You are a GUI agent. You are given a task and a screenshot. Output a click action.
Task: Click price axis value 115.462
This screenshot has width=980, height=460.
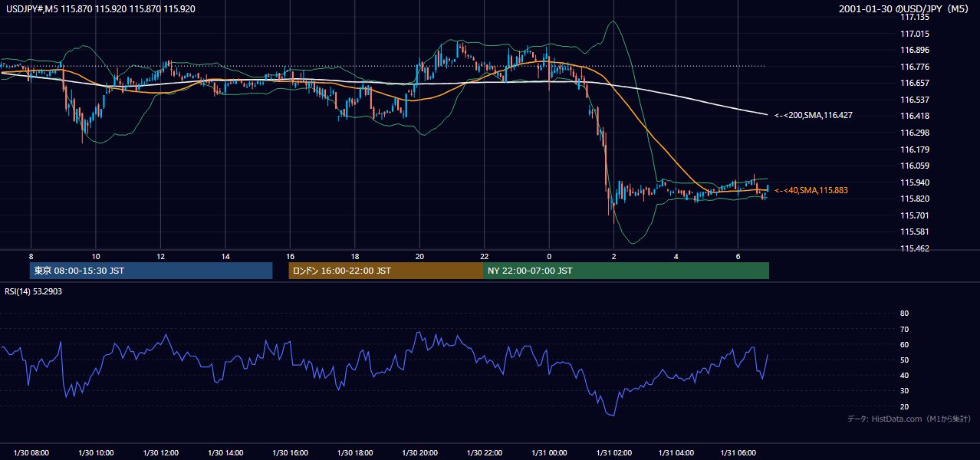coord(914,248)
